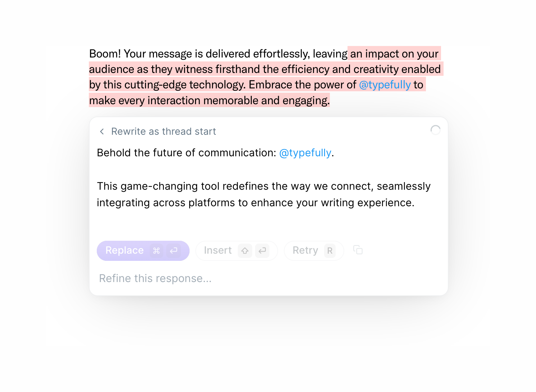Screen dimensions: 536x392
Task: Click the loading spinner in the top right
Action: (x=436, y=130)
